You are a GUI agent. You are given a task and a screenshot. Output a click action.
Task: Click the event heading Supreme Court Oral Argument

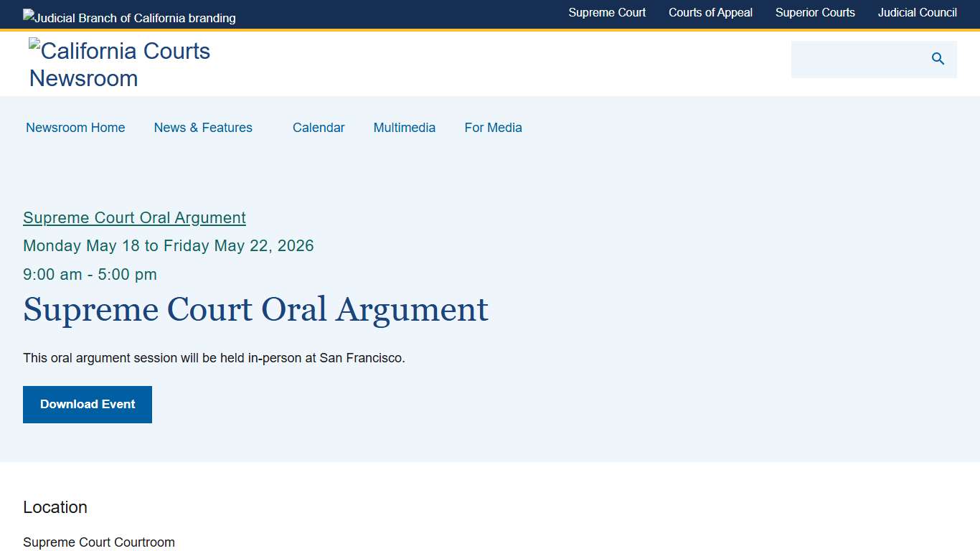point(255,310)
